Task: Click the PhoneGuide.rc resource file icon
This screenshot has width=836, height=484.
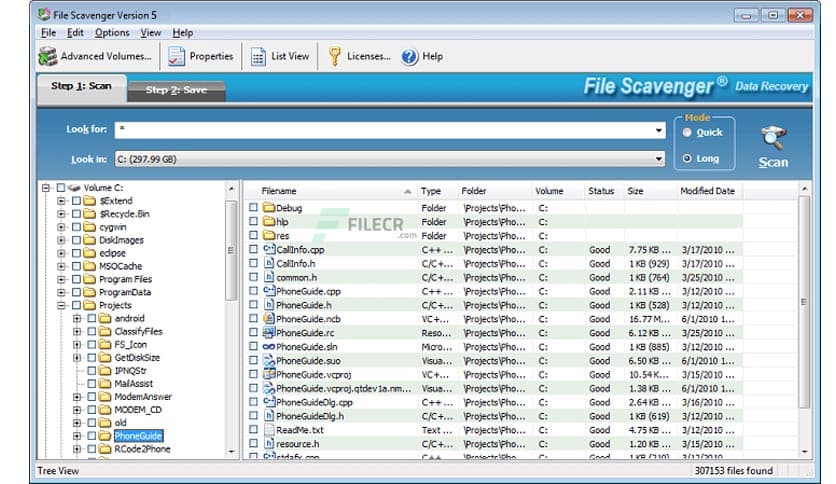Action: (269, 332)
